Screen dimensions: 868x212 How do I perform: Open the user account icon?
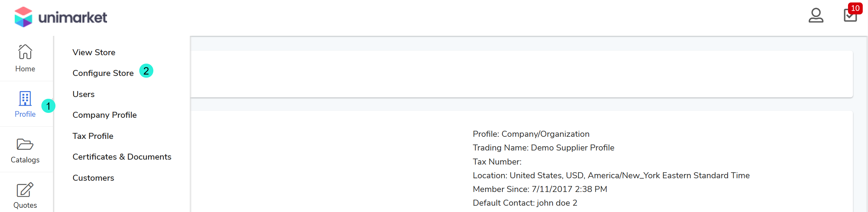[816, 15]
